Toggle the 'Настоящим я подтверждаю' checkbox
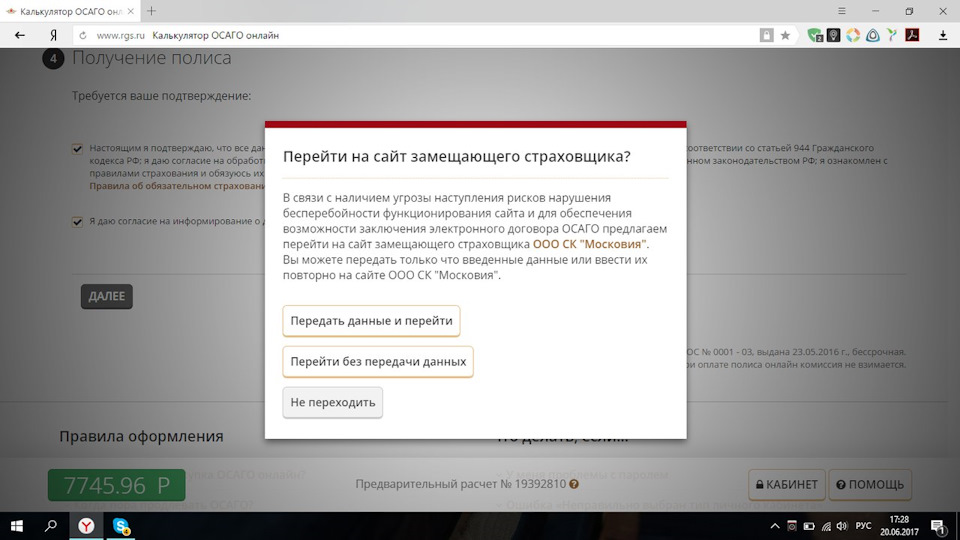 [x=77, y=149]
